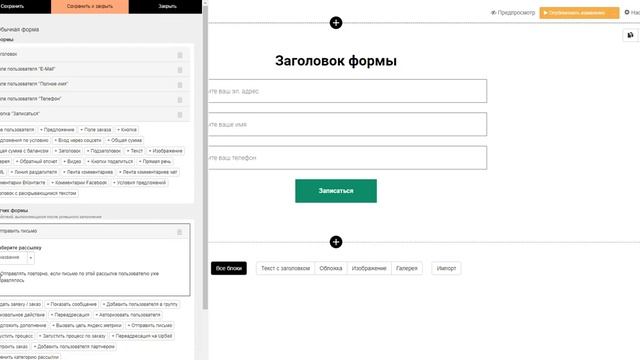Click the block options icon at page right edge
640x360 pixels.
click(630, 35)
